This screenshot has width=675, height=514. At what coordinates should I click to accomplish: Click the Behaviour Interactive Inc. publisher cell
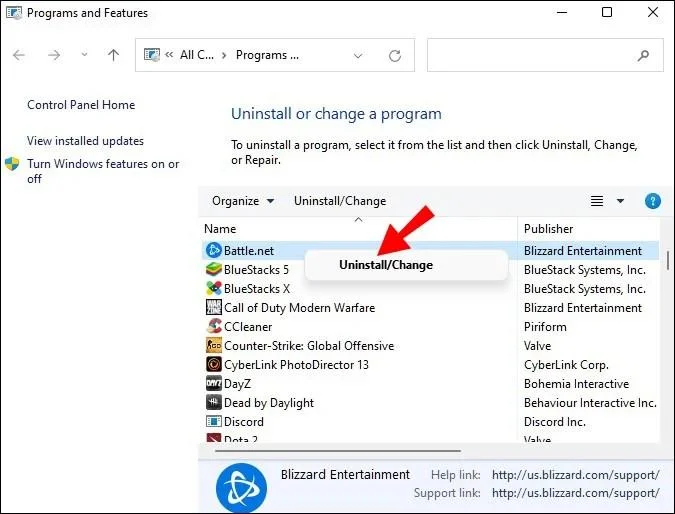pos(590,403)
